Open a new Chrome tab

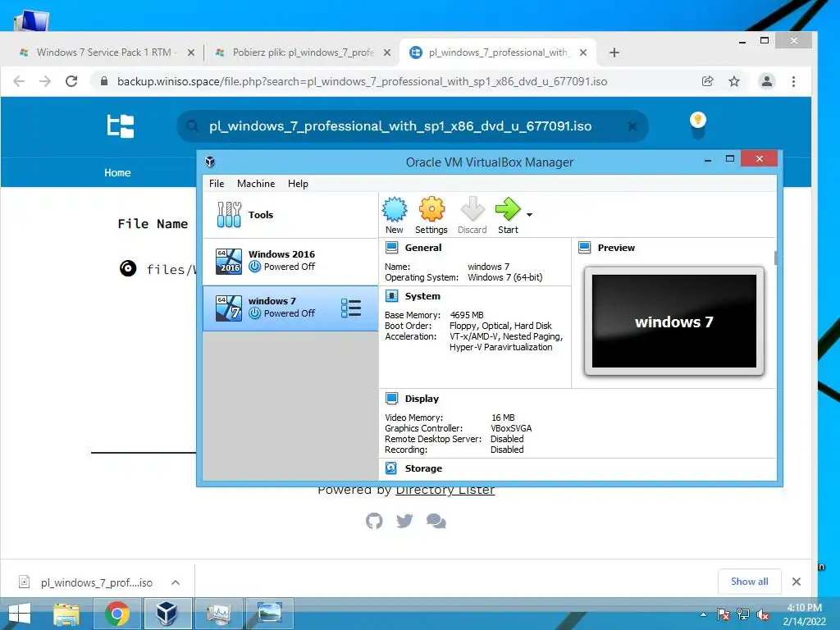click(x=614, y=52)
